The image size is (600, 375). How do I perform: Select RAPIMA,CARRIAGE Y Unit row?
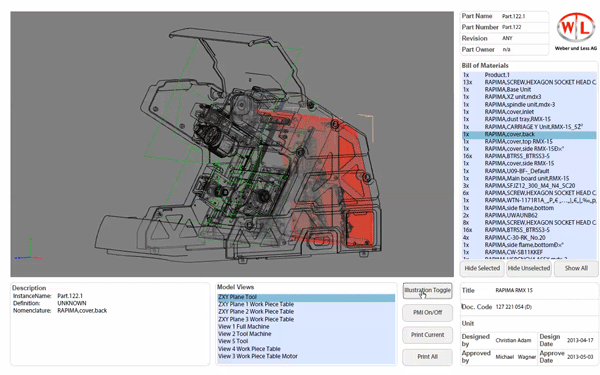[x=529, y=127]
